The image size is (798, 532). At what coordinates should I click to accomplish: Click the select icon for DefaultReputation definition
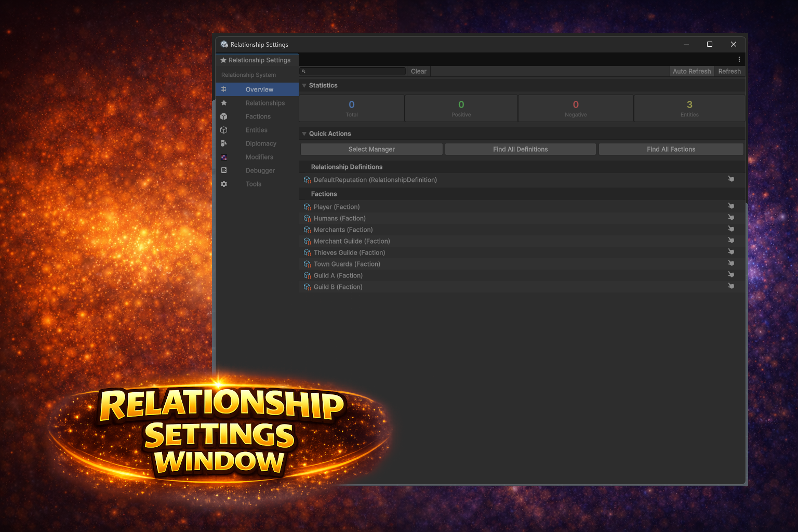(x=731, y=179)
